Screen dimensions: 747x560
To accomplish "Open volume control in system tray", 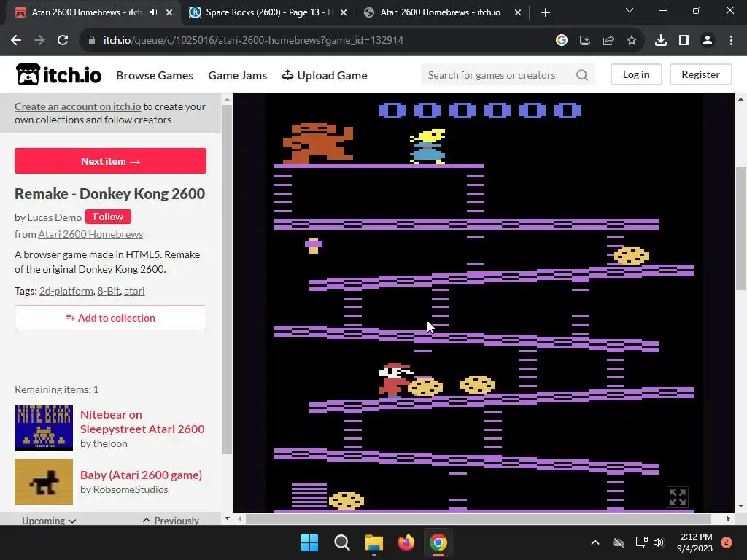I will coord(659,542).
